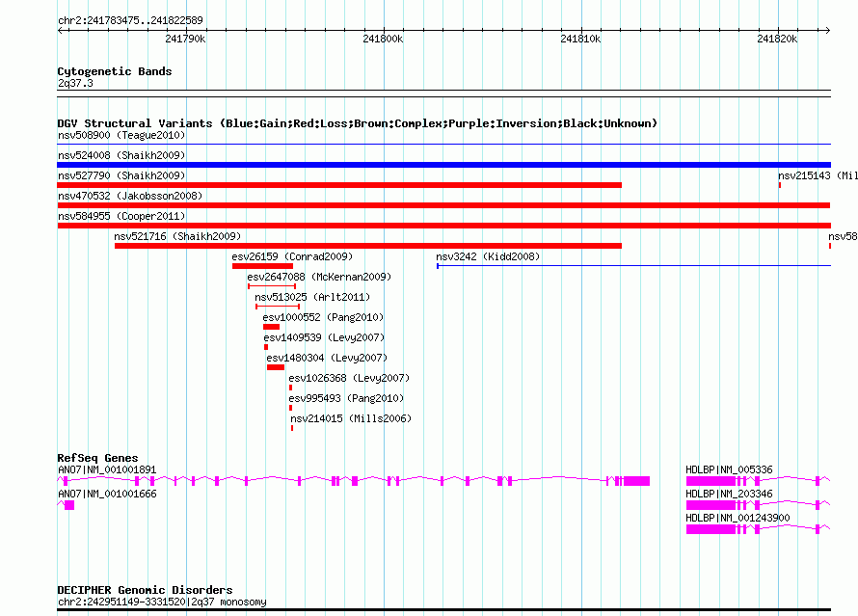Click the thick blue bar of nsv524008
This screenshot has height=616, width=858.
pyautogui.click(x=443, y=165)
